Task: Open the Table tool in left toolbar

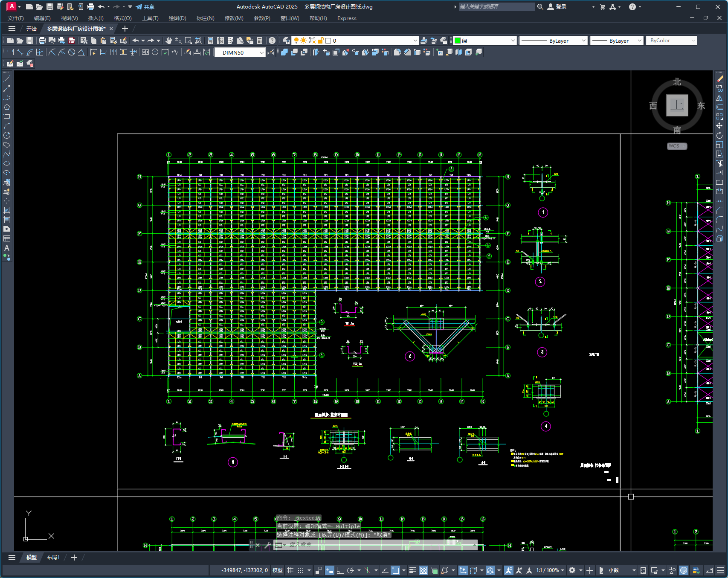Action: click(x=7, y=238)
